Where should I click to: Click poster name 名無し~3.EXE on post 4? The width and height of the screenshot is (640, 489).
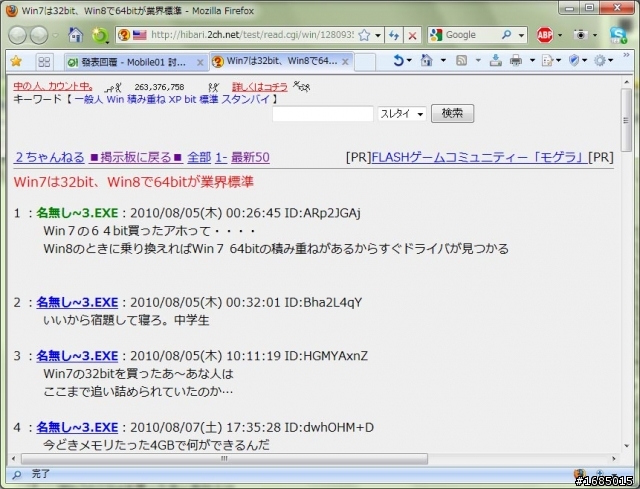[x=77, y=427]
